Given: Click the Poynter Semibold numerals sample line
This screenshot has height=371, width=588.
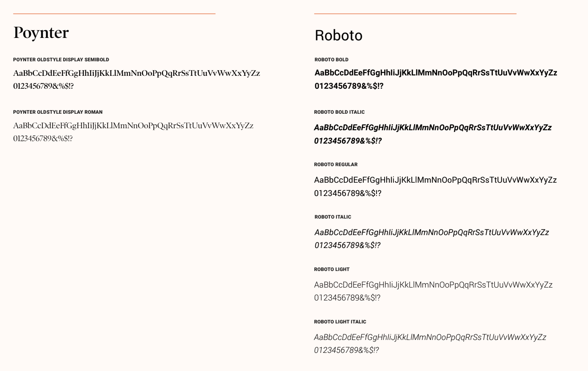Looking at the screenshot, I should tap(43, 86).
